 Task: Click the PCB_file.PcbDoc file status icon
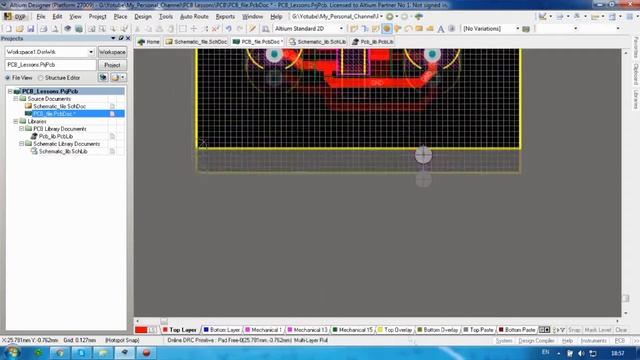point(112,114)
